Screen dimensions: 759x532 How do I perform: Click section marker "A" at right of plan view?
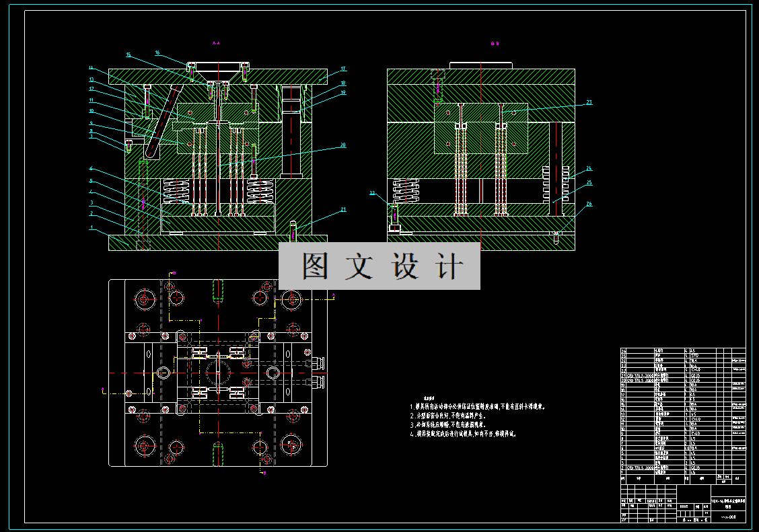[334, 294]
